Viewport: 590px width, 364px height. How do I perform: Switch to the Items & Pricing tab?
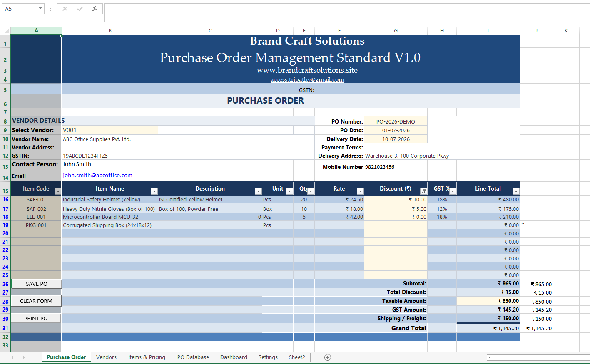pyautogui.click(x=147, y=357)
